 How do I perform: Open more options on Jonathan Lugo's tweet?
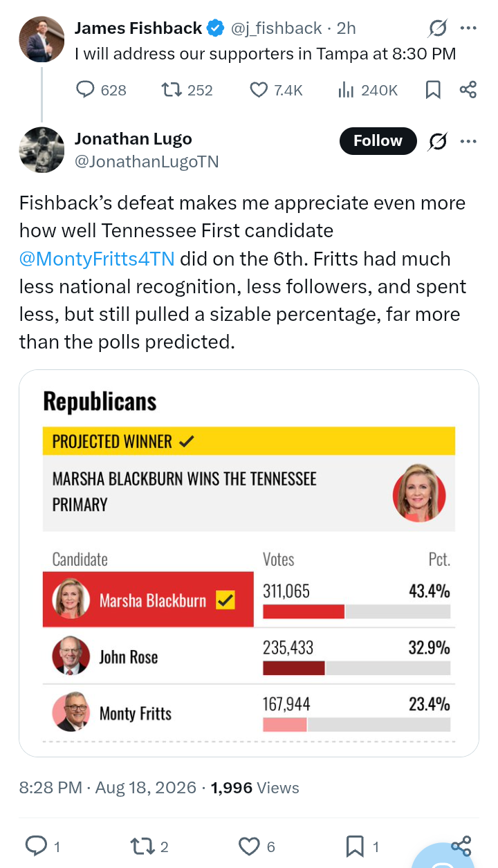coord(468,141)
